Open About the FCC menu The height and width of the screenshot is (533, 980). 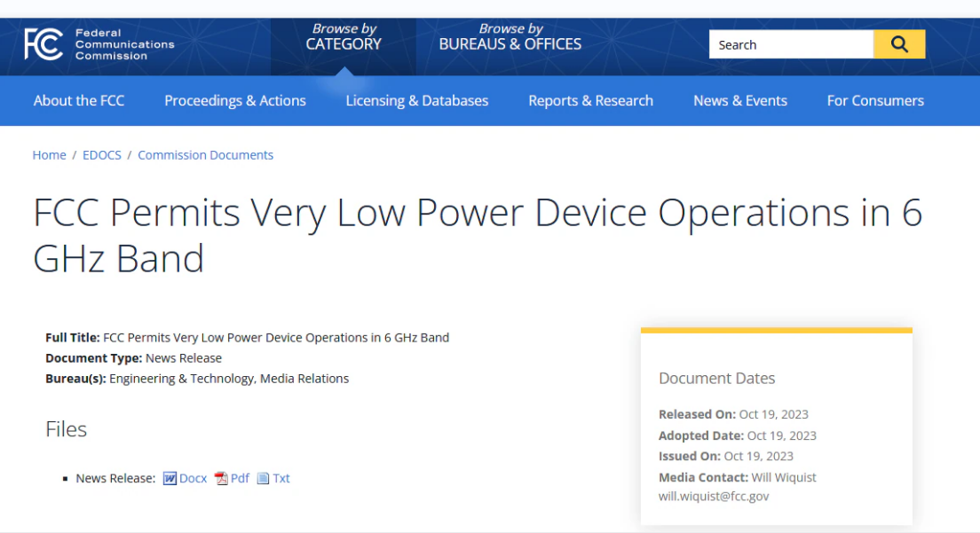pos(79,100)
